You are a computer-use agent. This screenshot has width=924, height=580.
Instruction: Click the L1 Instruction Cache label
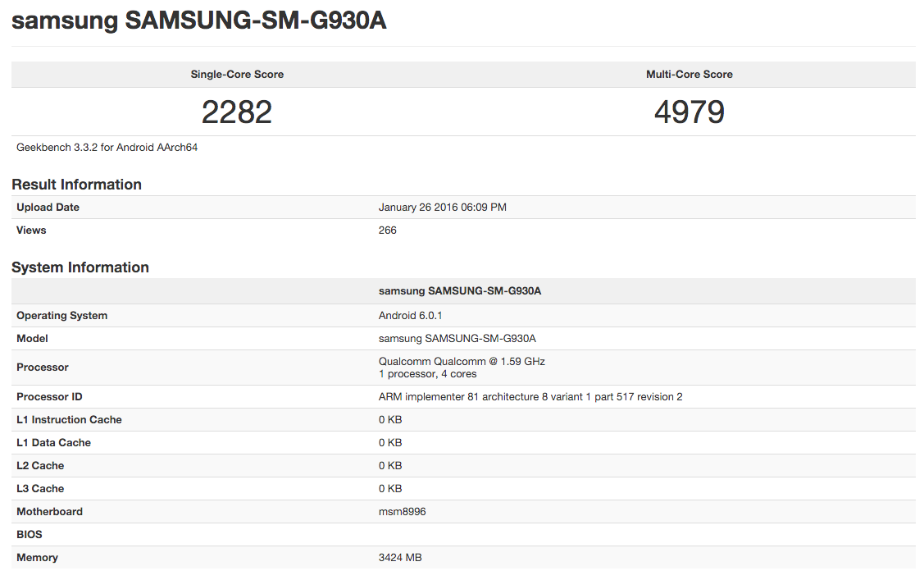pos(69,420)
